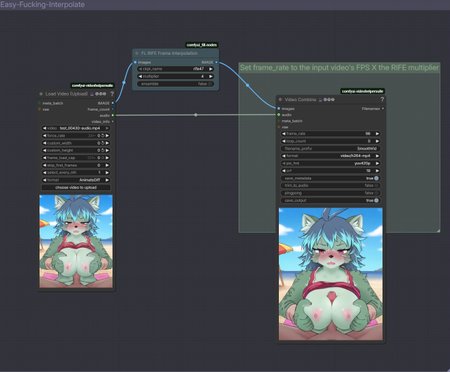Increase custom_height with right arrow
The width and height of the screenshot is (450, 372).
(x=107, y=150)
